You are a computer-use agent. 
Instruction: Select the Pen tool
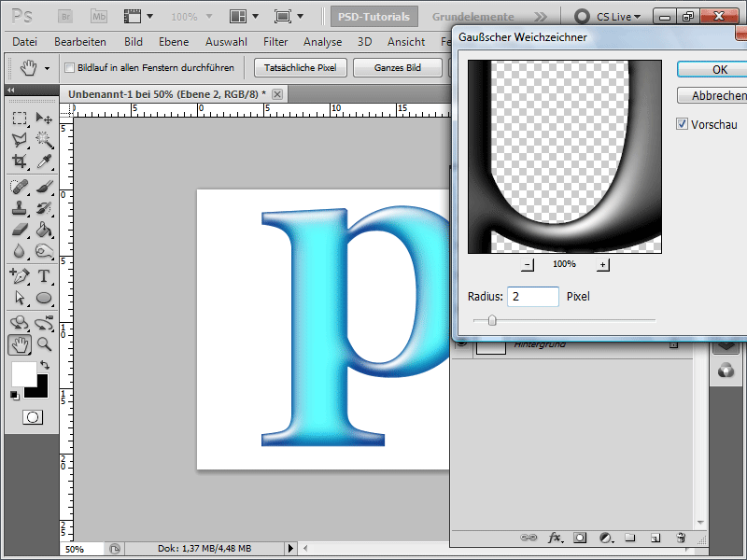[20, 275]
